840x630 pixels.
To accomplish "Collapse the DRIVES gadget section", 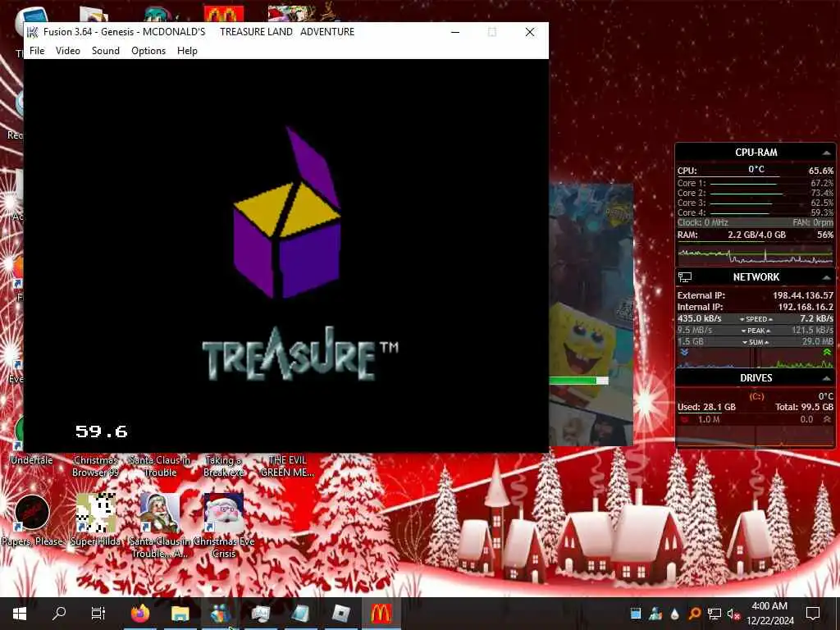I will (x=826, y=378).
